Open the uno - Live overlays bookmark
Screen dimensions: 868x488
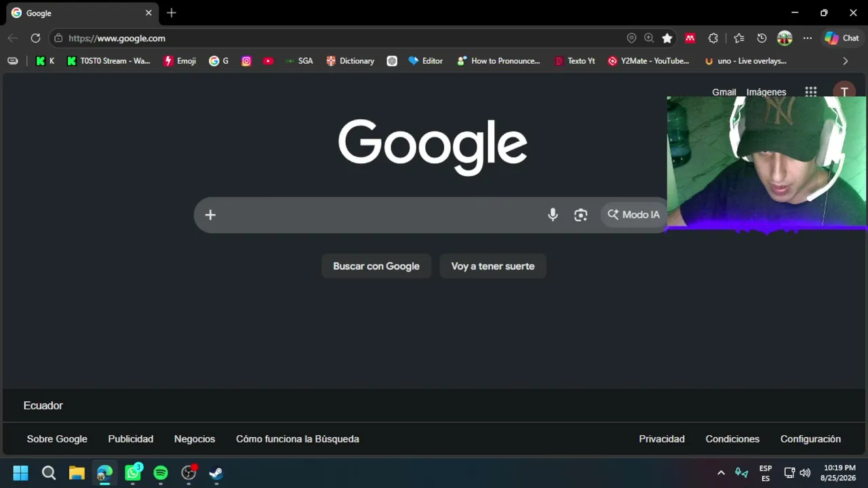745,61
